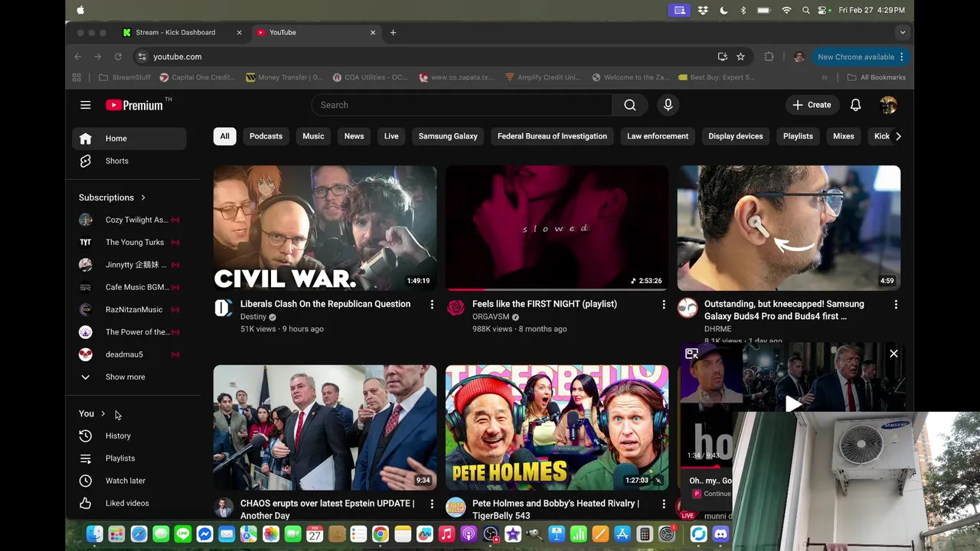Open Control Center in the menu bar
Image resolution: width=980 pixels, height=551 pixels.
pos(824,10)
